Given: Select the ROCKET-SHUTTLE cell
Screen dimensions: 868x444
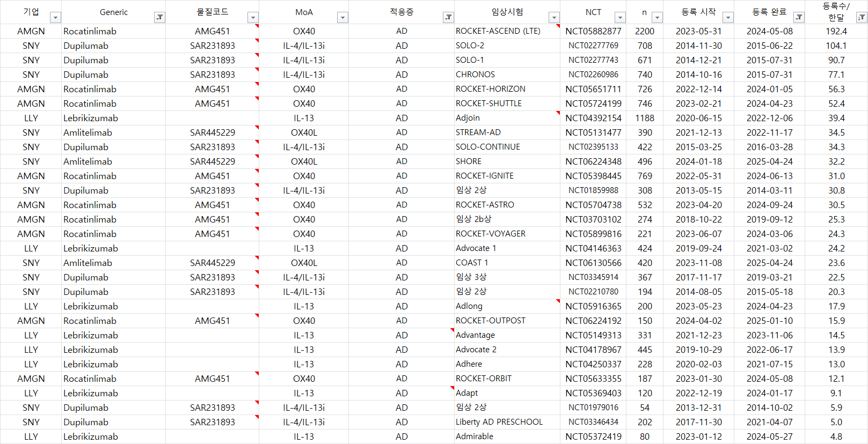Looking at the screenshot, I should [x=507, y=103].
